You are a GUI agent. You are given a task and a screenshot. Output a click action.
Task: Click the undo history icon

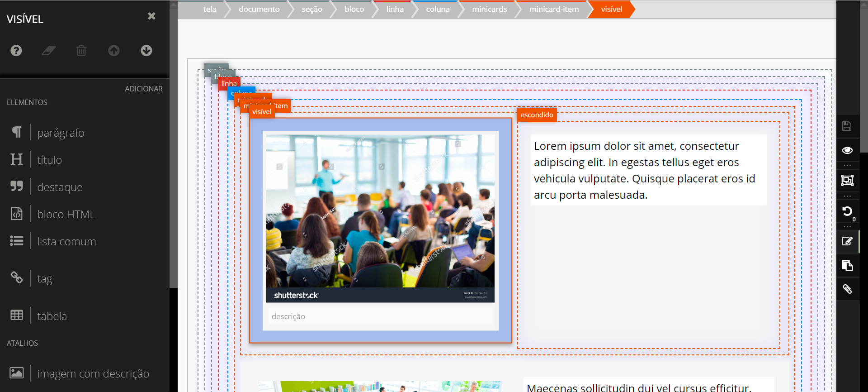tap(847, 211)
